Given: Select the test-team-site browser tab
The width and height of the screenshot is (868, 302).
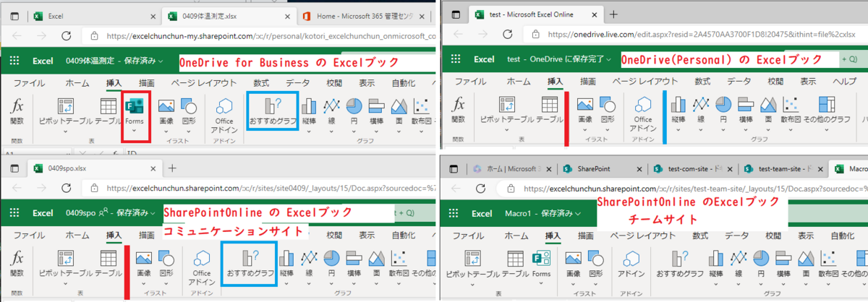Looking at the screenshot, I should [781, 168].
